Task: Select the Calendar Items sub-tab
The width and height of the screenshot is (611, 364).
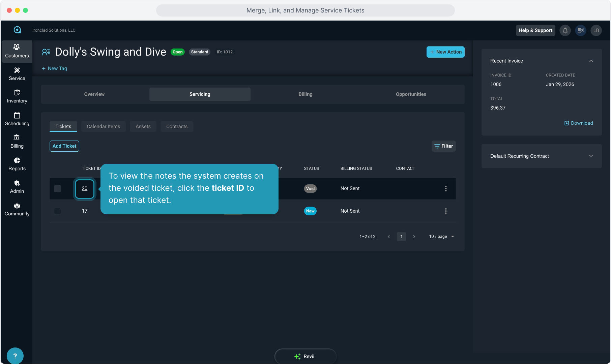Action: (103, 127)
